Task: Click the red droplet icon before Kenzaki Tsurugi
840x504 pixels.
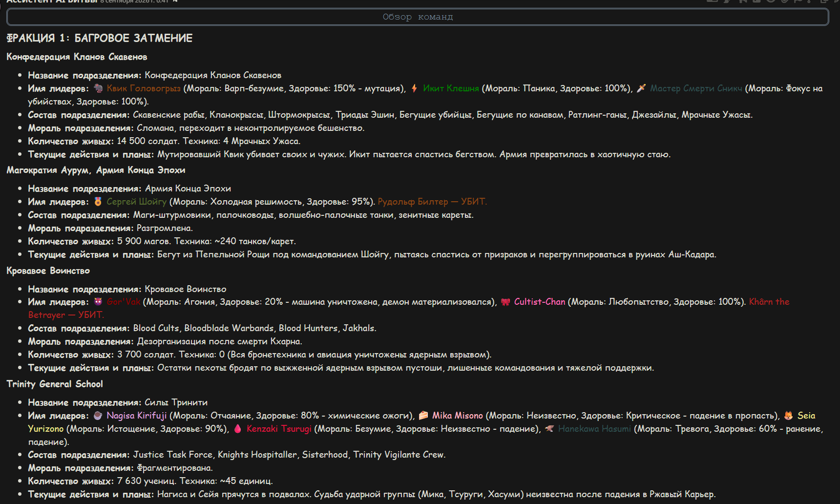Action: click(238, 429)
